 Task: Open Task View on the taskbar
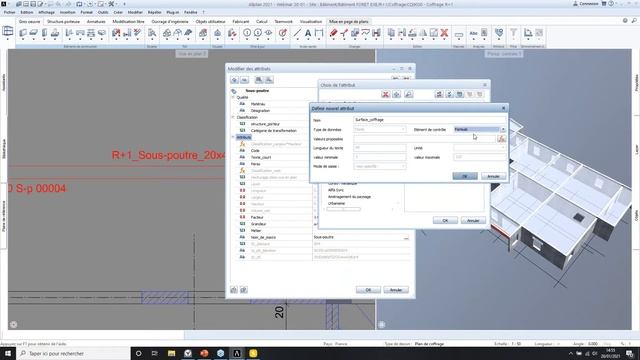click(x=155, y=353)
